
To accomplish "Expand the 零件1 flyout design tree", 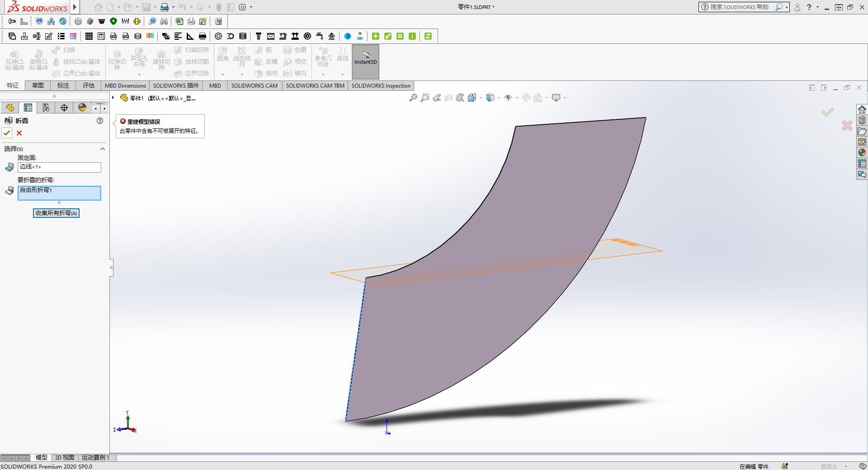I will coord(113,98).
